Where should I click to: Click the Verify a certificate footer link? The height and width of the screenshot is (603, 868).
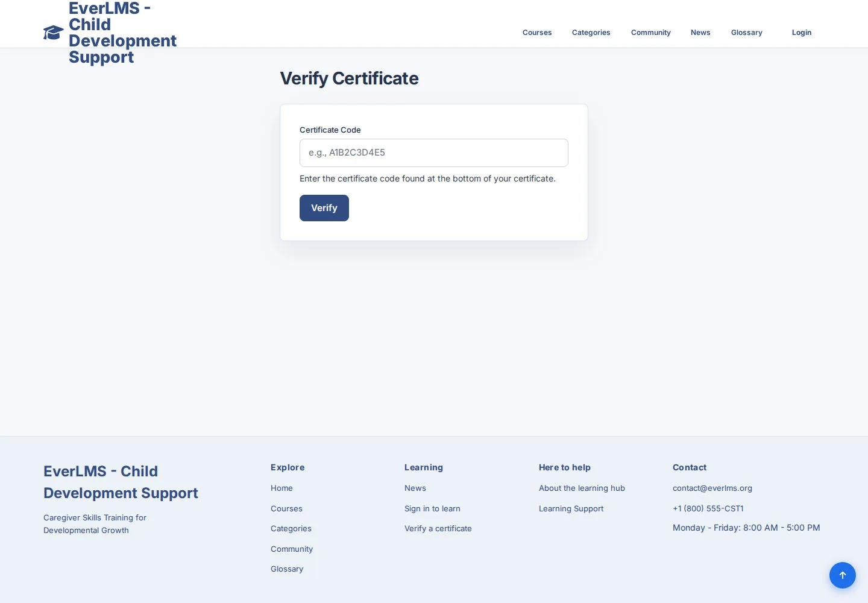(x=438, y=529)
